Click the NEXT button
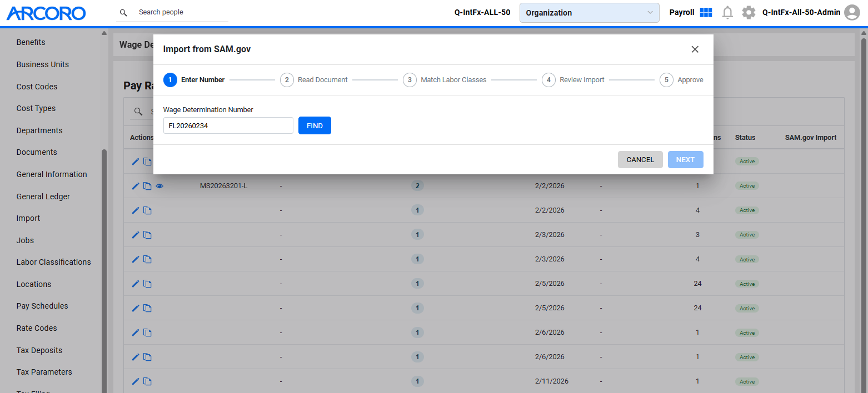 tap(685, 160)
